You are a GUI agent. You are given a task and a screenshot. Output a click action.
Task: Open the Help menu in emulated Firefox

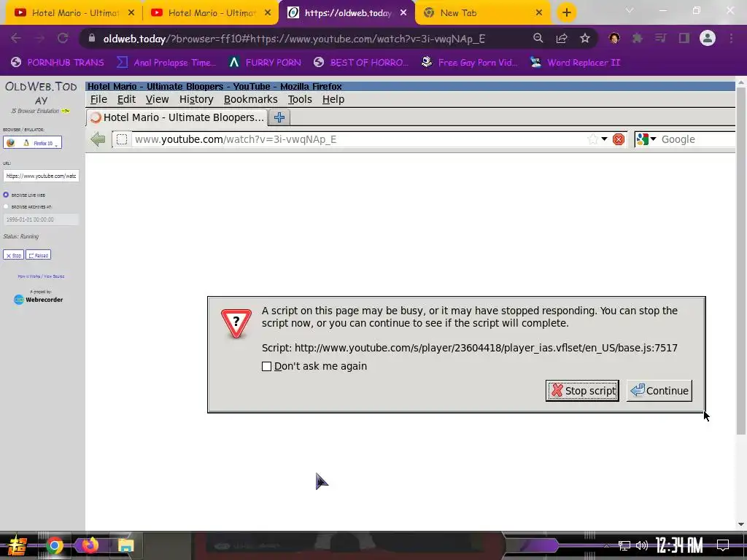point(333,99)
